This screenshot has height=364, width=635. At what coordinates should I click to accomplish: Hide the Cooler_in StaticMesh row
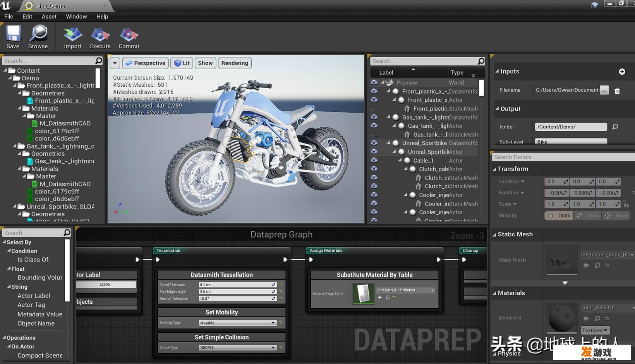click(374, 204)
